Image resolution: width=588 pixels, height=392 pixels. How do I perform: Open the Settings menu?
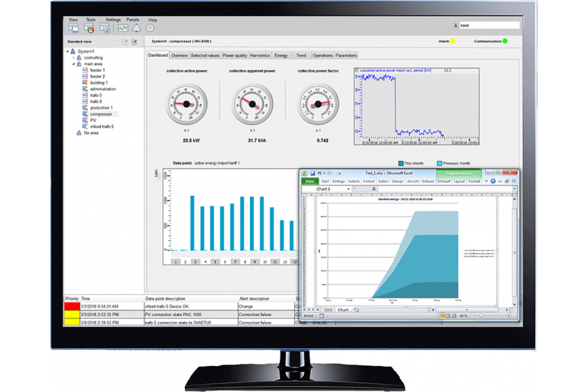pyautogui.click(x=113, y=19)
